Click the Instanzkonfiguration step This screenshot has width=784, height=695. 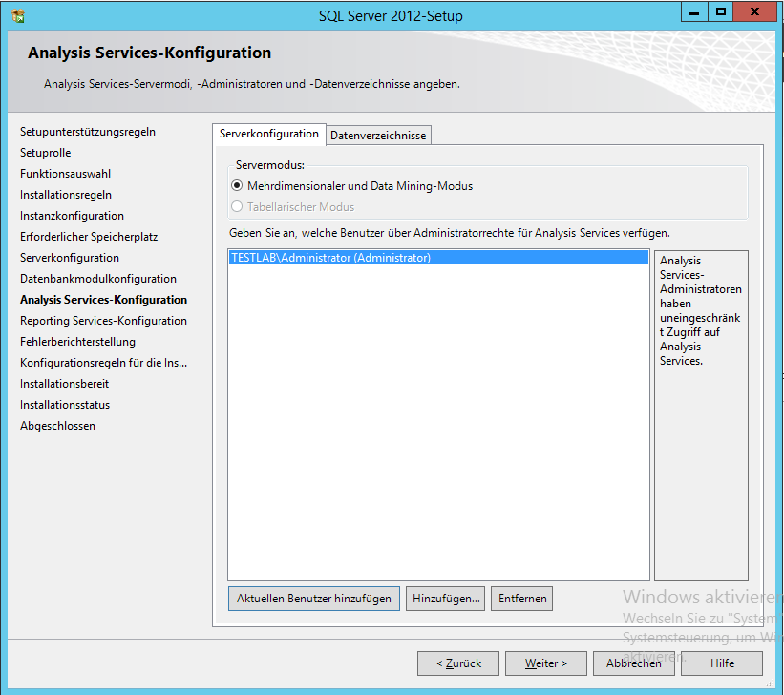pyautogui.click(x=72, y=216)
